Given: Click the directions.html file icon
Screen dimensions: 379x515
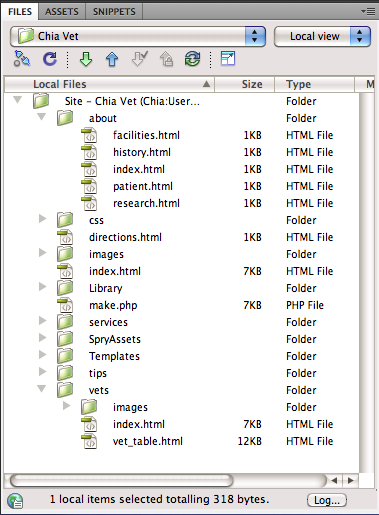Looking at the screenshot, I should point(65,237).
